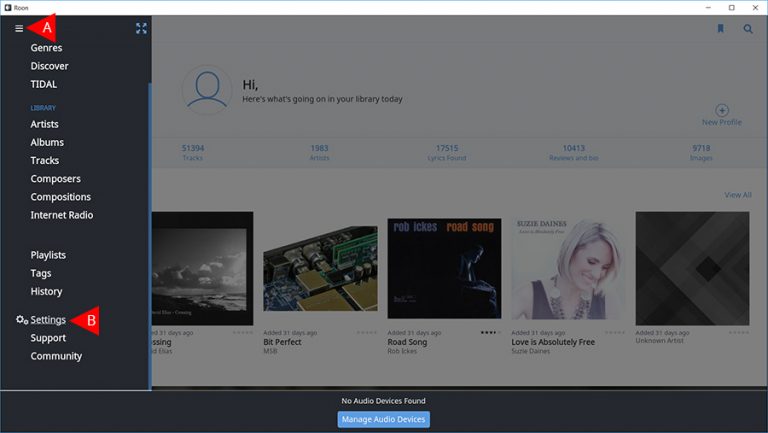Viewport: 768px width, 433px height.
Task: Click the Settings gear icon
Action: pyautogui.click(x=21, y=320)
